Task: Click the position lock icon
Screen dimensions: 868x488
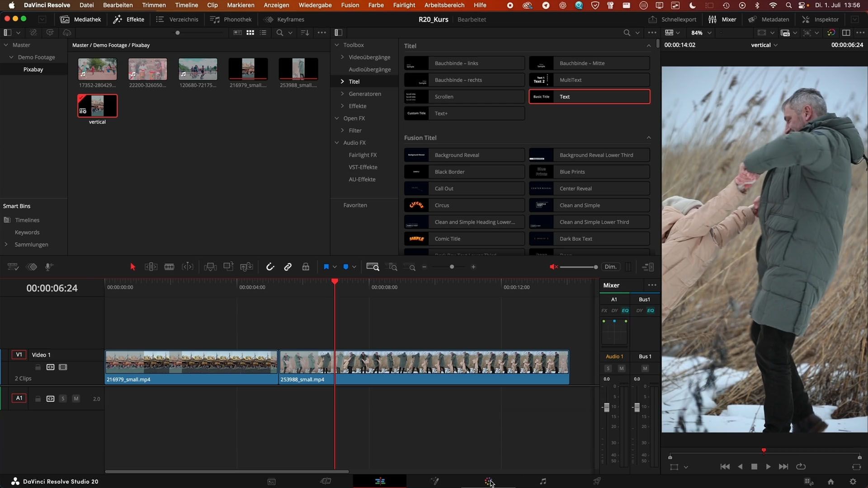Action: tap(306, 267)
